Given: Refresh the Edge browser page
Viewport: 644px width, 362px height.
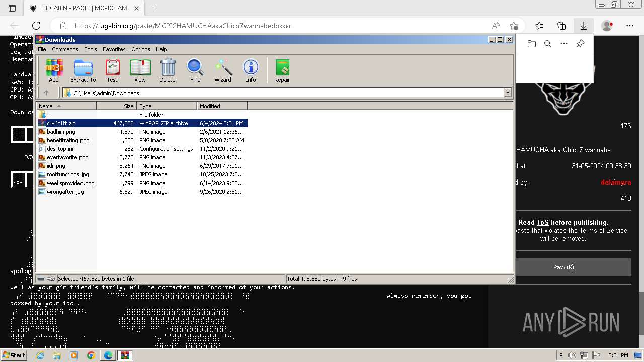Looking at the screenshot, I should pos(36,26).
